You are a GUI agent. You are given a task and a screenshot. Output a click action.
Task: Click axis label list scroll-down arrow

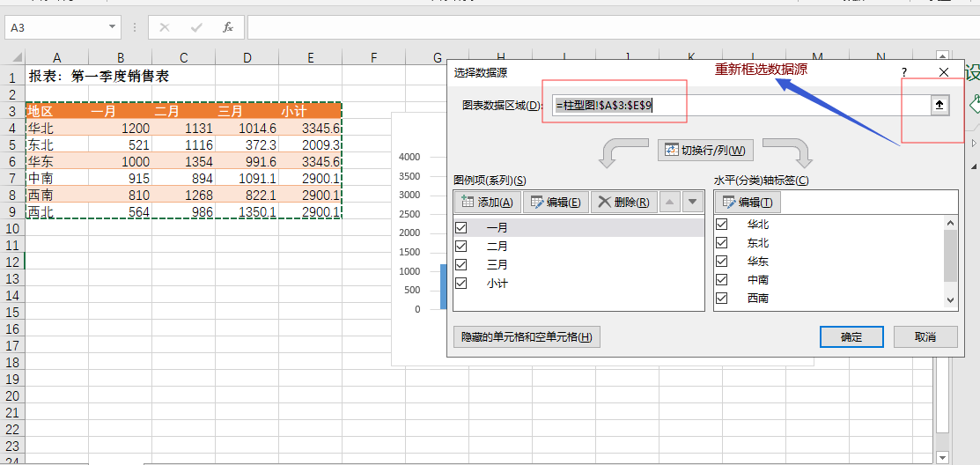951,300
